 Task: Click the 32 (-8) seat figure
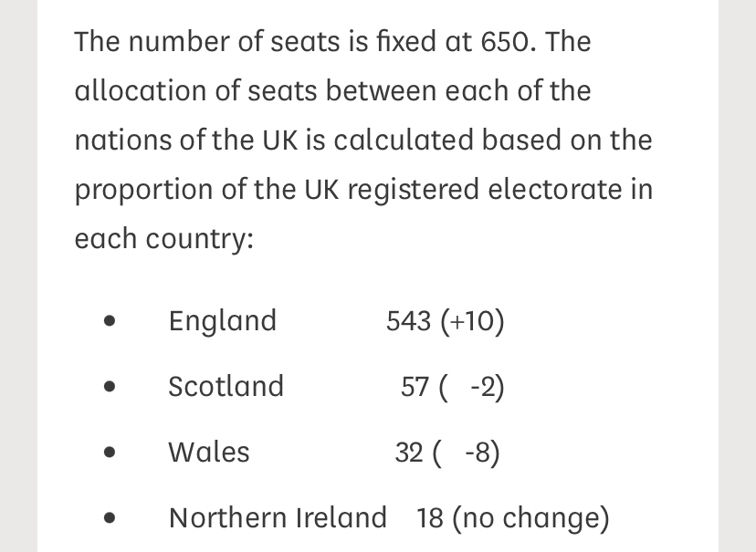pyautogui.click(x=447, y=453)
